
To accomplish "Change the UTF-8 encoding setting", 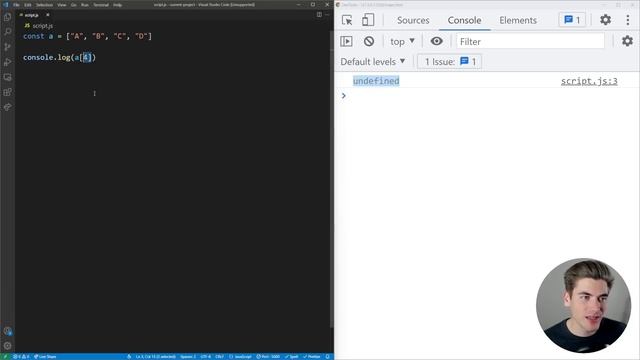I will pyautogui.click(x=206, y=357).
